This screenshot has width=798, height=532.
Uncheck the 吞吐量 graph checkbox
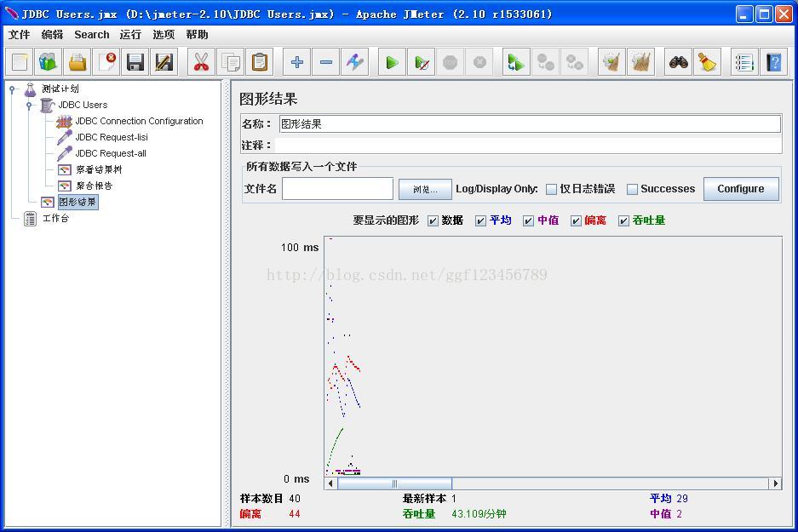(623, 220)
